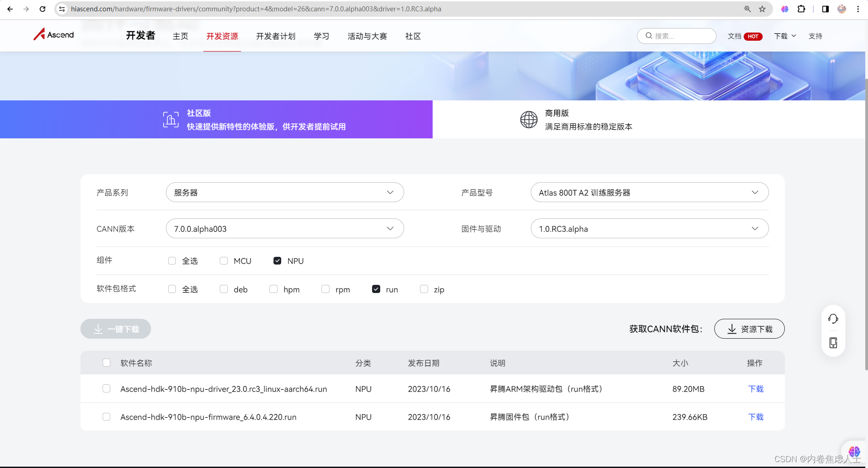868x468 pixels.
Task: Check the deb format checkbox
Action: point(224,289)
